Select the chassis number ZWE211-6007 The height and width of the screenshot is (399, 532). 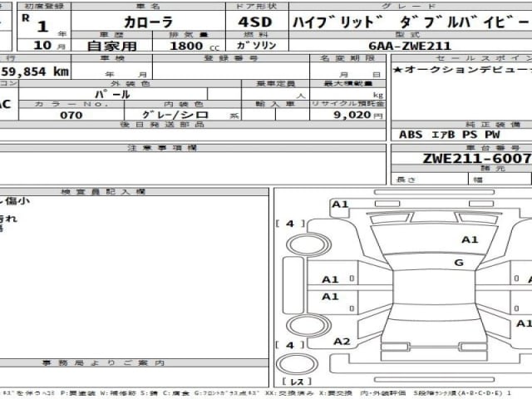click(476, 159)
